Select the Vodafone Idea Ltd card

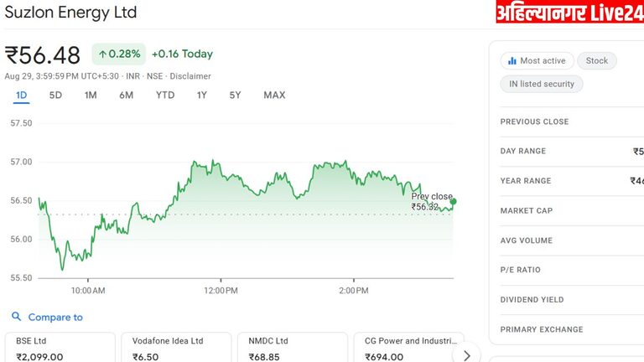click(176, 348)
